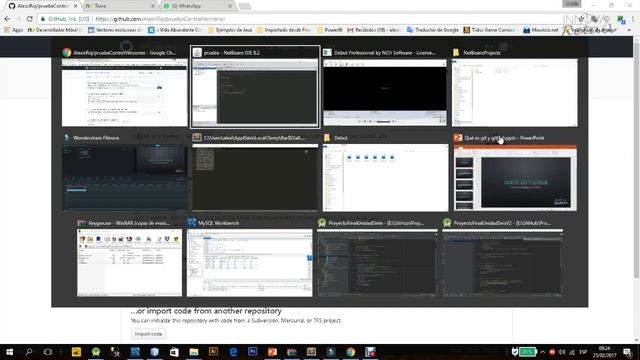
Task: Reload the GitHub page
Action: pyautogui.click(x=29, y=19)
